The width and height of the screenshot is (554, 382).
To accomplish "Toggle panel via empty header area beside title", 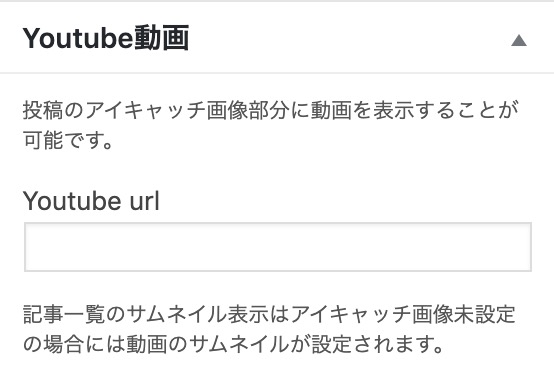I will tap(348, 38).
